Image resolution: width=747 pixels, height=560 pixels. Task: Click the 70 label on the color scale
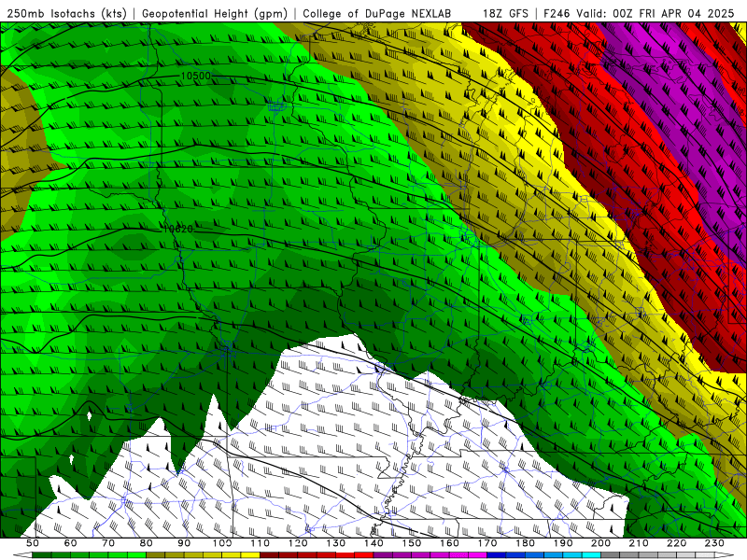tap(108, 543)
